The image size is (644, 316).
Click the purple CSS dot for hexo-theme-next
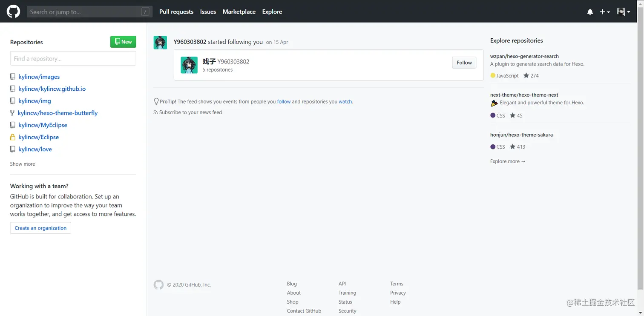pos(493,115)
